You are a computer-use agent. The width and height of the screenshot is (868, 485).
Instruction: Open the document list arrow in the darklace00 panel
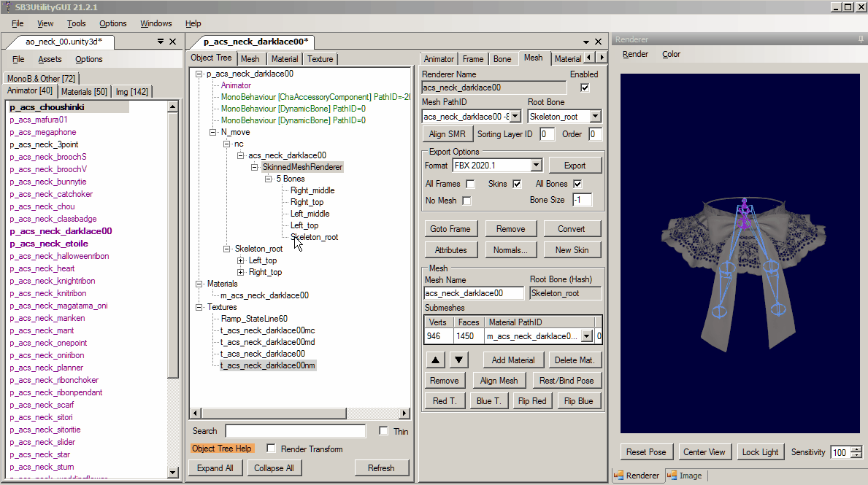(586, 42)
